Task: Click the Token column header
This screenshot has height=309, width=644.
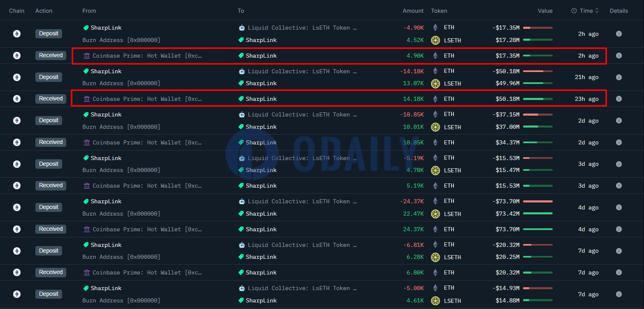Action: [x=439, y=11]
